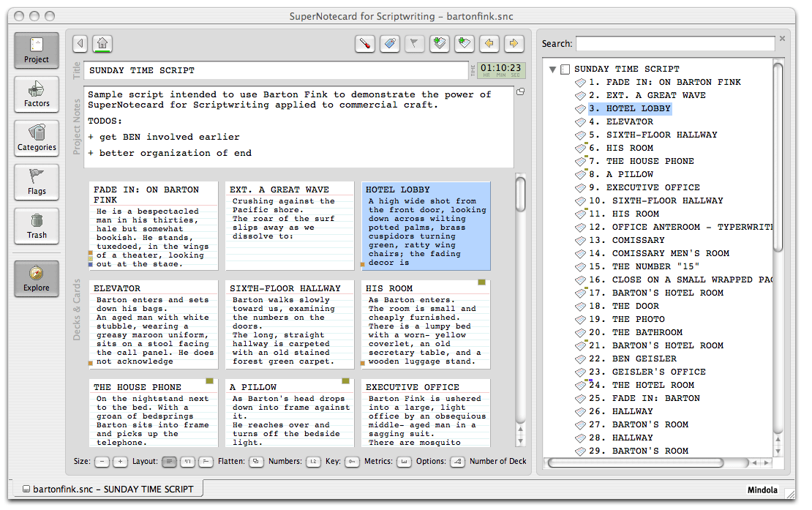
Task: Open the Flags panel
Action: tap(37, 182)
